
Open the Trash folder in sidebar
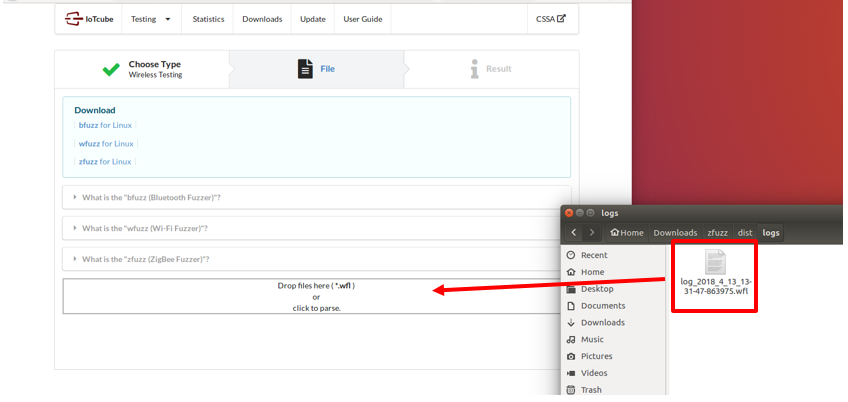point(591,390)
